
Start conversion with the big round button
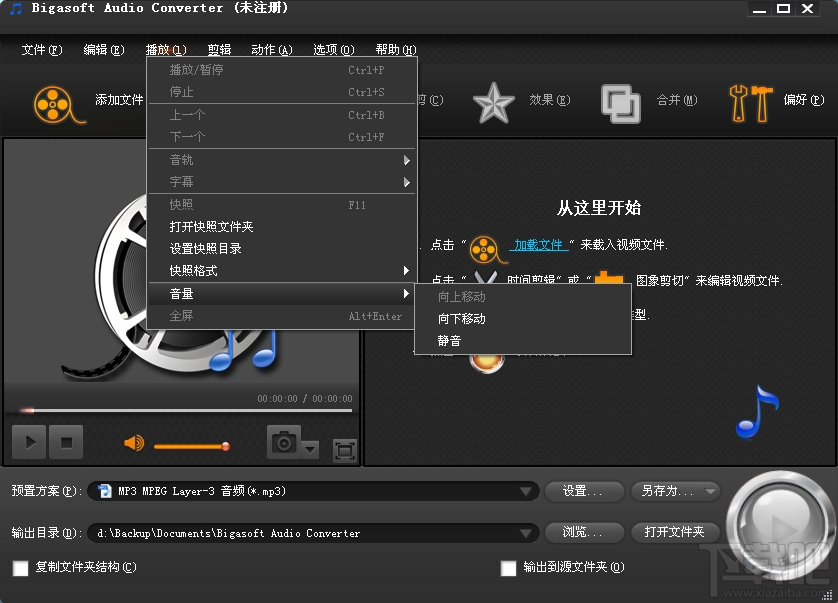779,525
